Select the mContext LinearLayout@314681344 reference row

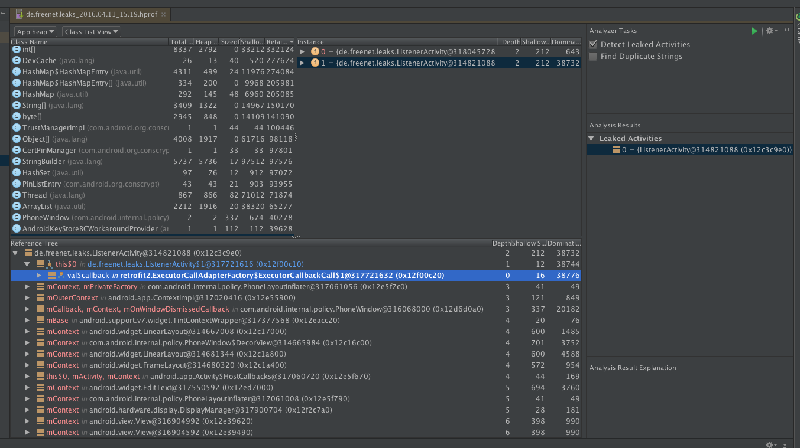295,354
